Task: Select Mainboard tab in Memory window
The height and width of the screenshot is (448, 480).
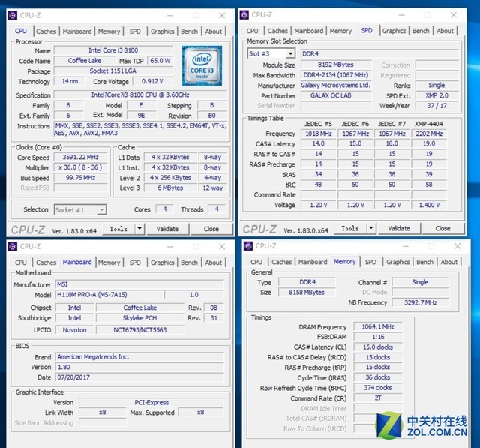Action: [x=313, y=262]
